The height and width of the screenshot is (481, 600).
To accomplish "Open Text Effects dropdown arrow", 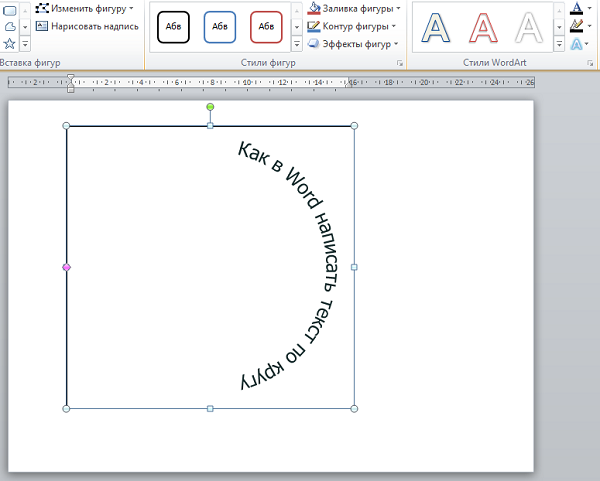I will pos(587,44).
